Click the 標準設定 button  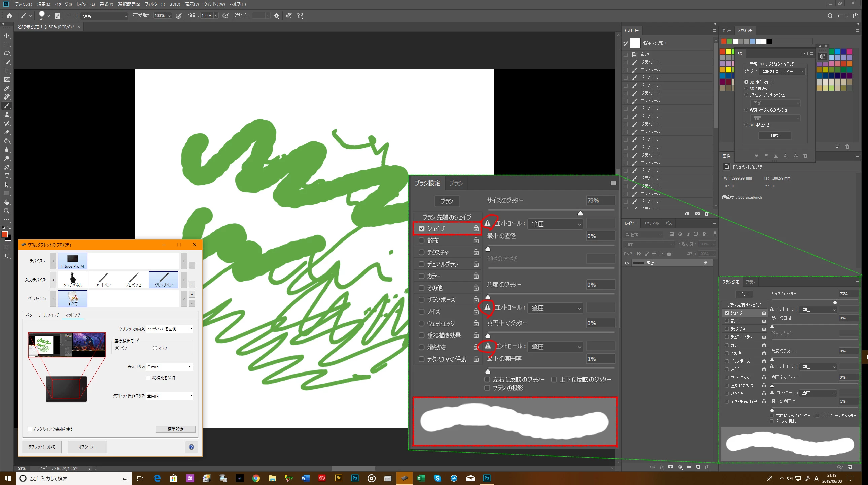tap(176, 429)
